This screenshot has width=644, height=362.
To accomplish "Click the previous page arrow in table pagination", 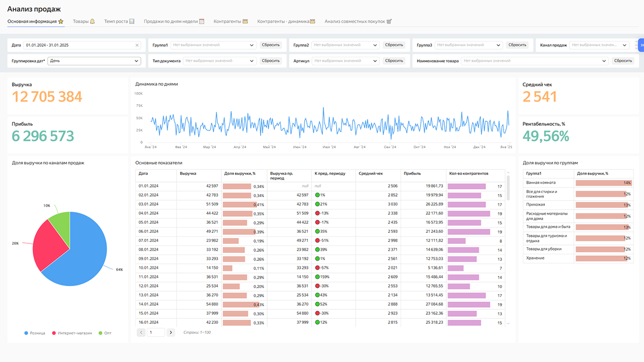I will tap(141, 332).
